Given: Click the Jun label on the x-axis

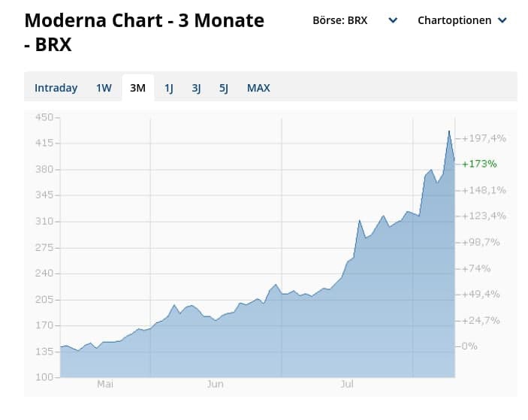Looking at the screenshot, I should [x=215, y=385].
